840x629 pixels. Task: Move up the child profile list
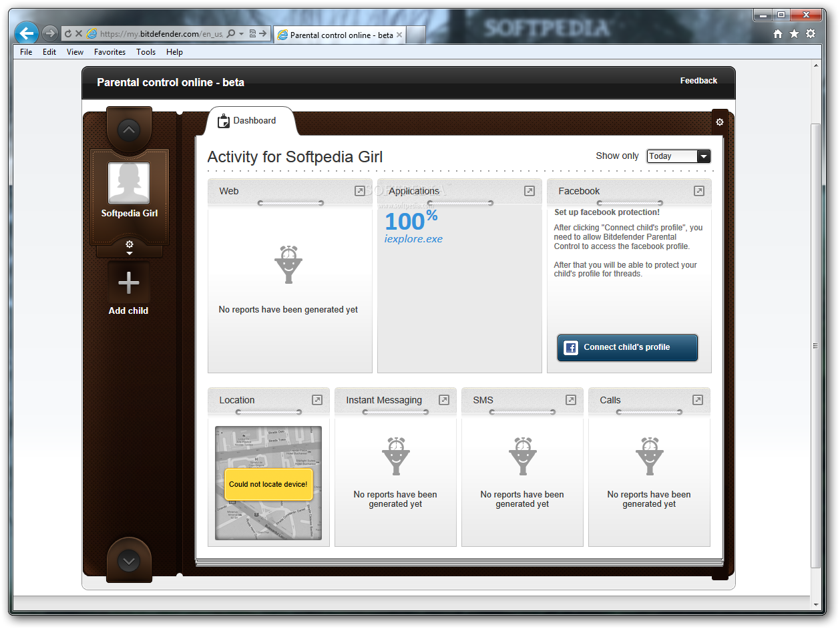130,129
